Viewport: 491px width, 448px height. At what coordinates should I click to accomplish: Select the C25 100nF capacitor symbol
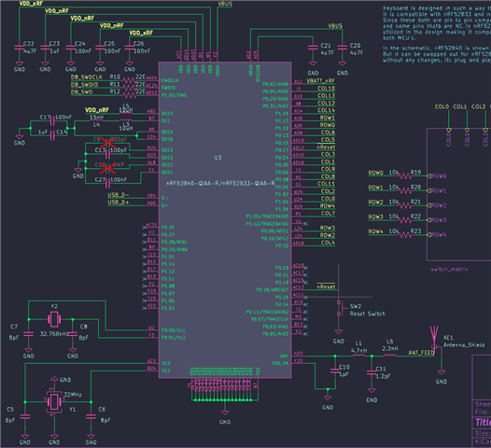100,48
